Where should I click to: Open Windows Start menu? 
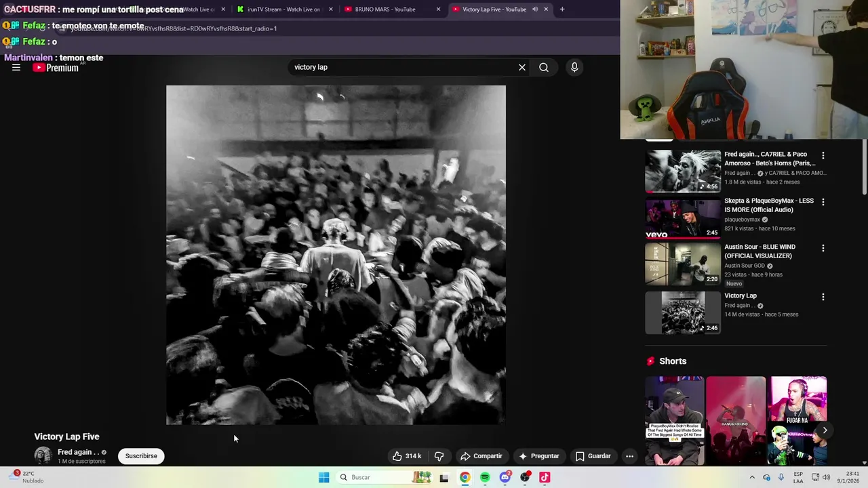324,477
